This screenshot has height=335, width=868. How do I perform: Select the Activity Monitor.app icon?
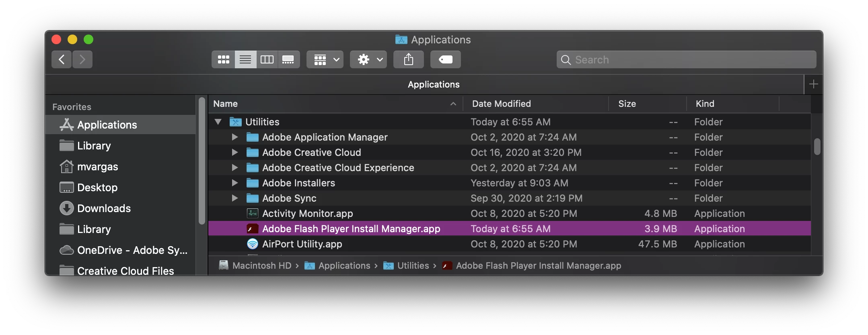pyautogui.click(x=252, y=213)
